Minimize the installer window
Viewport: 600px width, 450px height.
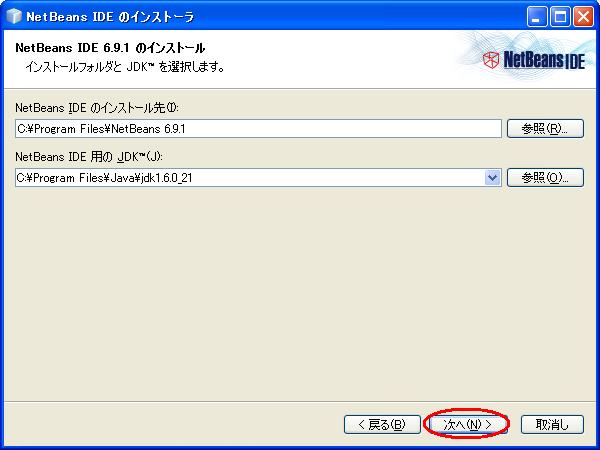coord(537,17)
